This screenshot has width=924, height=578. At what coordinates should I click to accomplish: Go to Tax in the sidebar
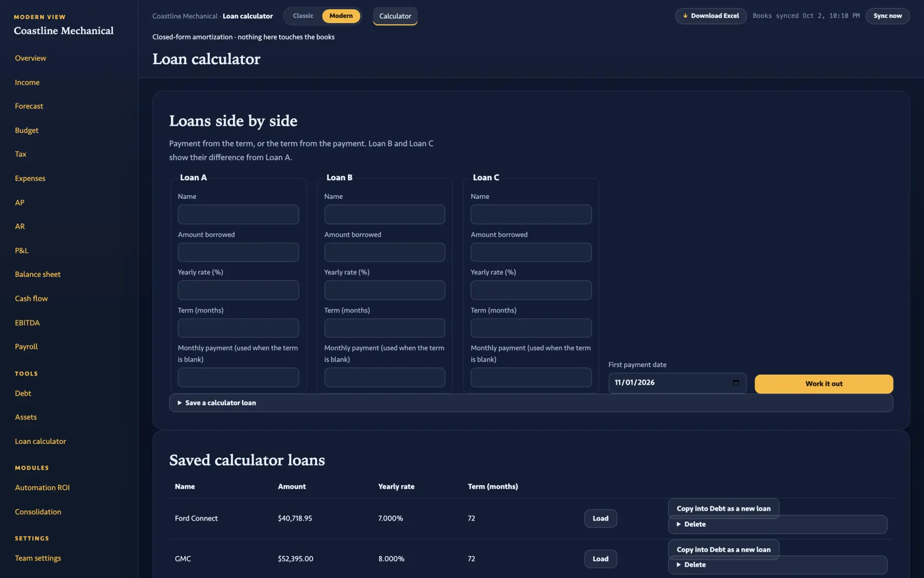pyautogui.click(x=21, y=154)
